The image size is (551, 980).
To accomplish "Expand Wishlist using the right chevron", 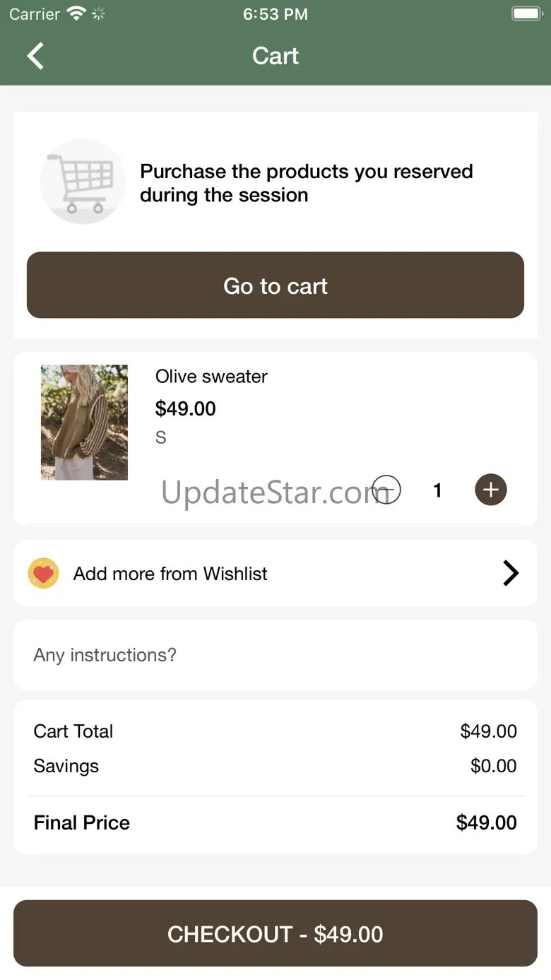I will 511,574.
